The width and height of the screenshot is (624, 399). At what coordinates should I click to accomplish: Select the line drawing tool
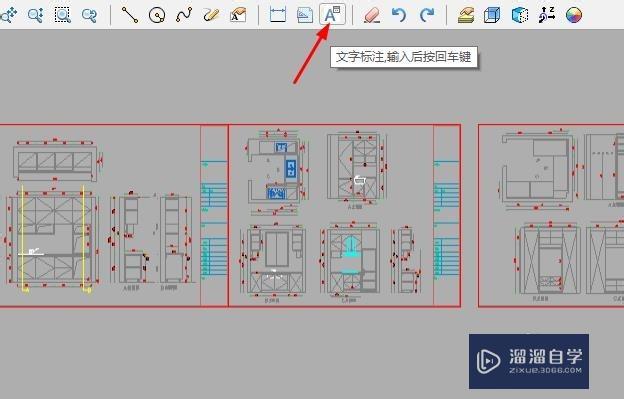130,15
